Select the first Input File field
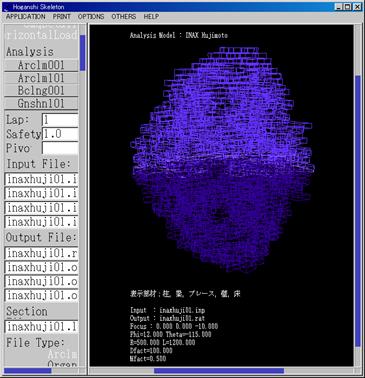The image size is (365, 378). coord(41,179)
